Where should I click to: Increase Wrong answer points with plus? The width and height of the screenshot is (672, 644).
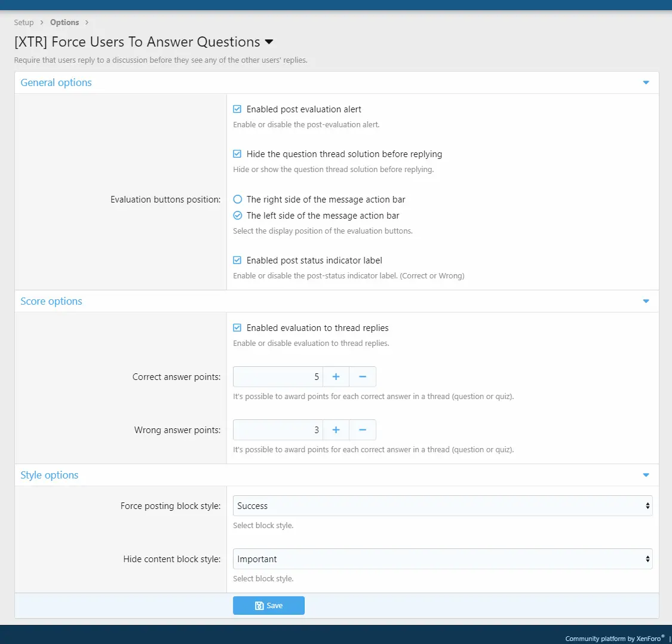click(x=336, y=430)
